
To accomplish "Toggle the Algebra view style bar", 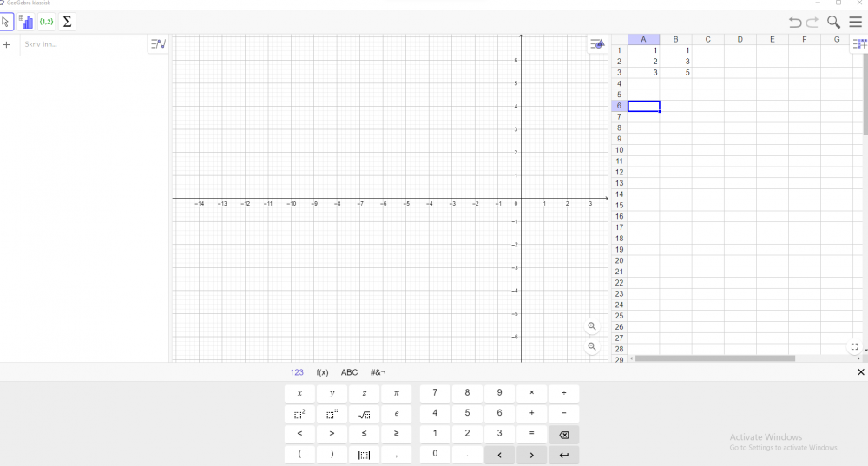I will click(158, 44).
